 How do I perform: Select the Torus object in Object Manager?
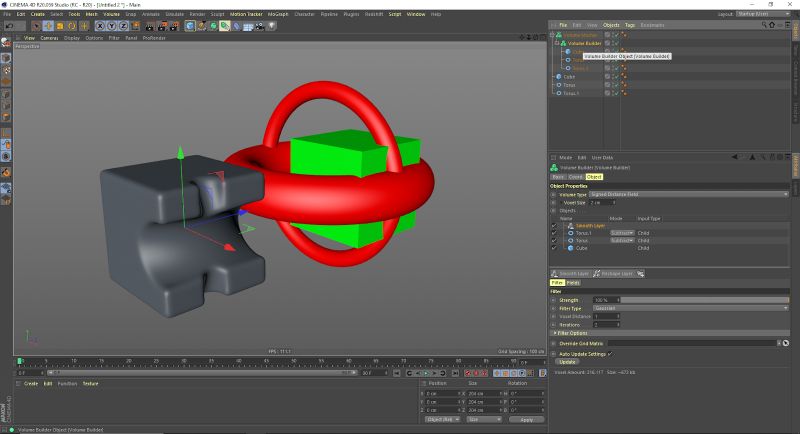click(x=569, y=85)
